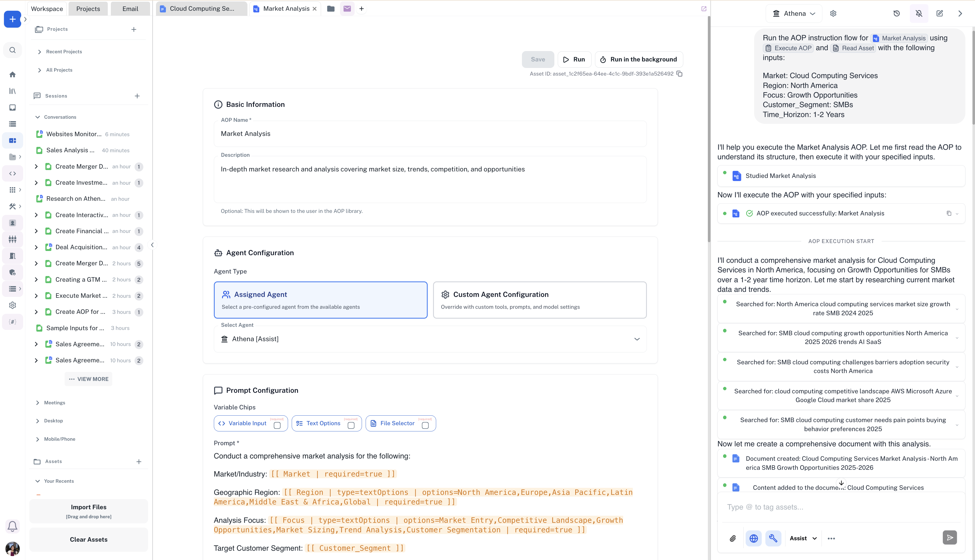The width and height of the screenshot is (975, 560).
Task: Open search from the left sidebar
Action: click(12, 50)
